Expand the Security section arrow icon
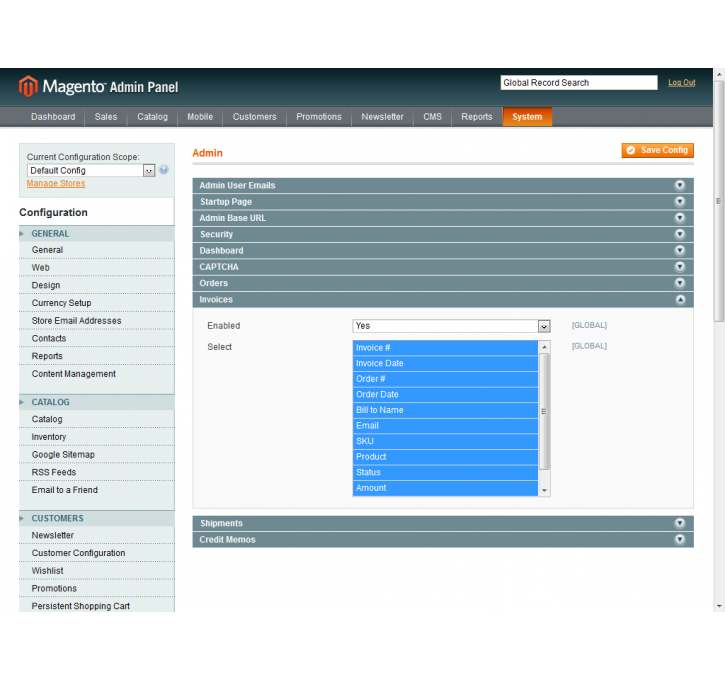This screenshot has width=725, height=680. coord(680,234)
